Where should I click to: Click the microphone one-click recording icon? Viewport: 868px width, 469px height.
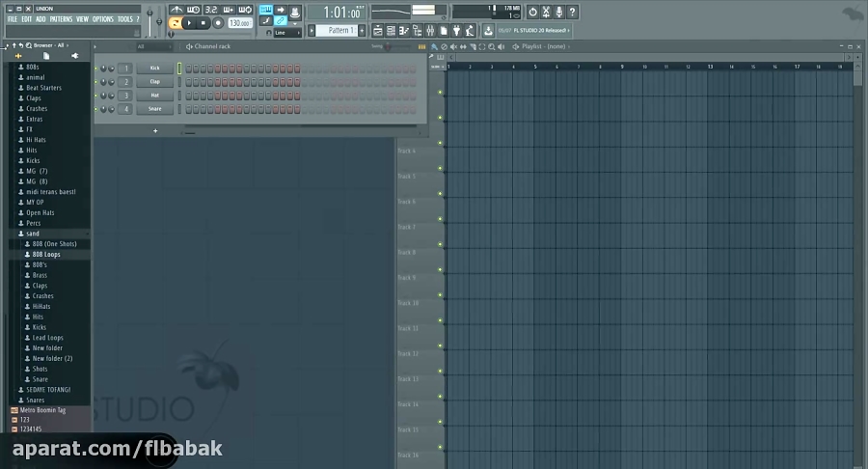coord(559,12)
